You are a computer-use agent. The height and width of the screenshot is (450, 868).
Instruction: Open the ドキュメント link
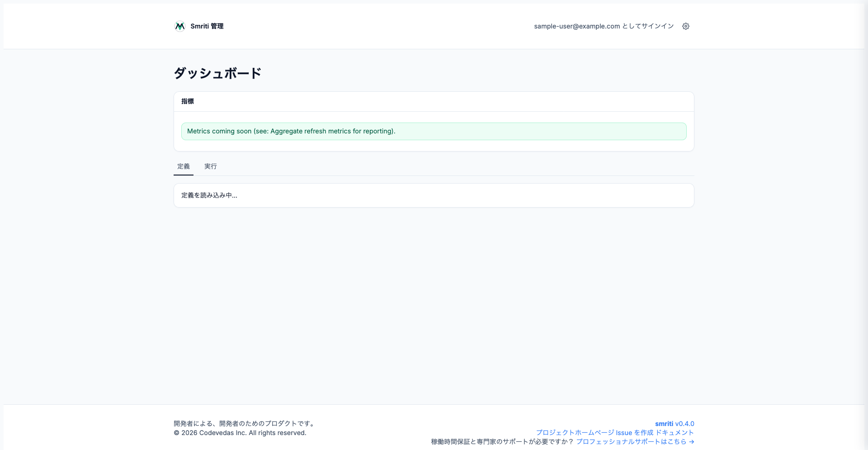[675, 433]
